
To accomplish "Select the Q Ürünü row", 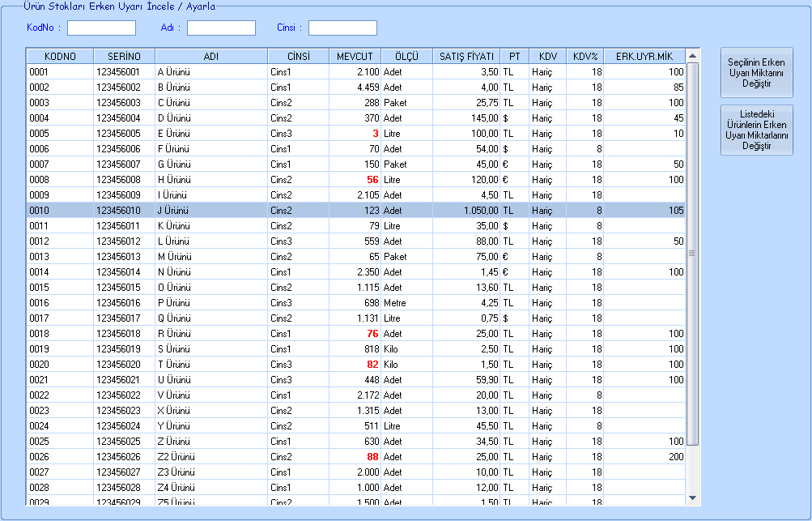I will pos(355,318).
